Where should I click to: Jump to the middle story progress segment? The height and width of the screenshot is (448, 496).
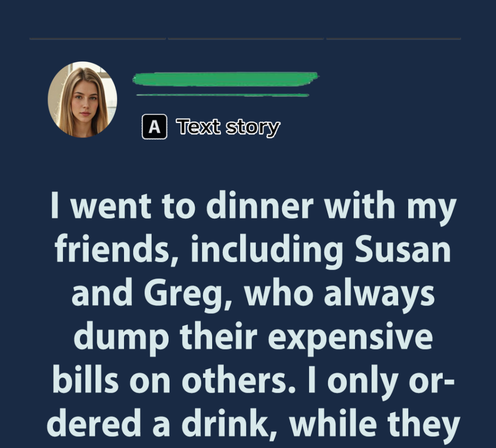pos(246,39)
